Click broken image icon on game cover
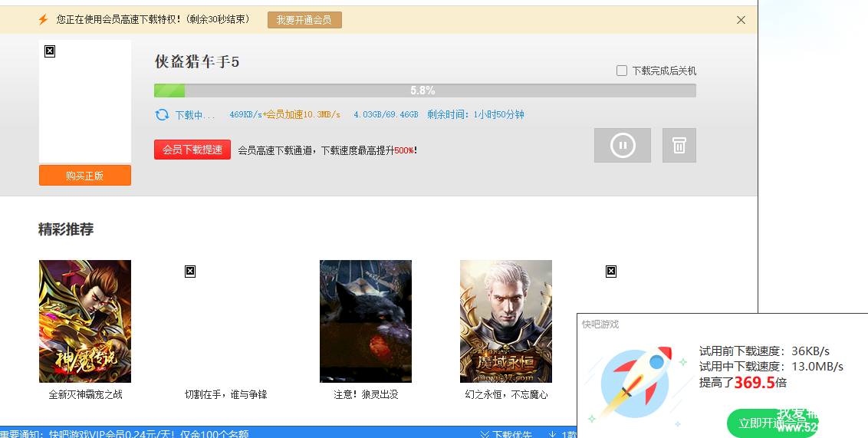This screenshot has width=868, height=438. [x=50, y=51]
